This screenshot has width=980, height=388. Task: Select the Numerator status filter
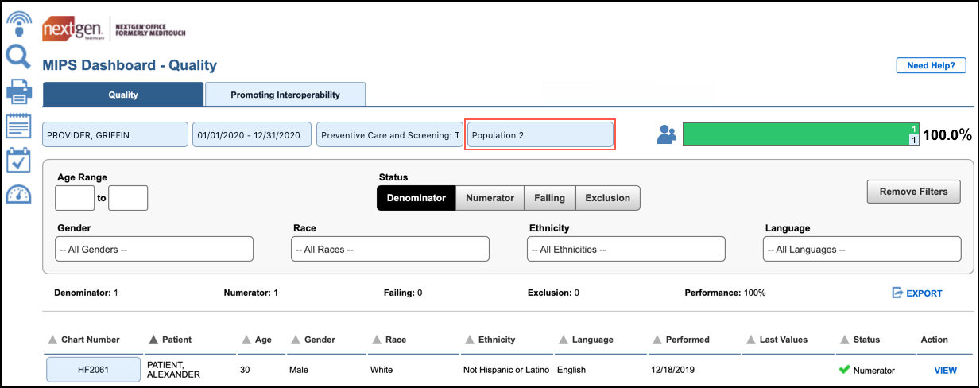pyautogui.click(x=490, y=198)
